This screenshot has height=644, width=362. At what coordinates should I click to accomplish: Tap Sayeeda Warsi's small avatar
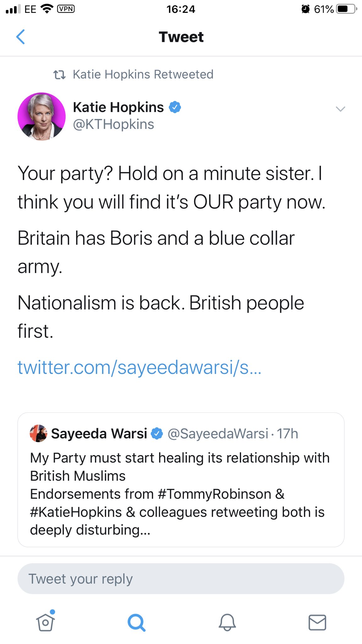(x=38, y=433)
